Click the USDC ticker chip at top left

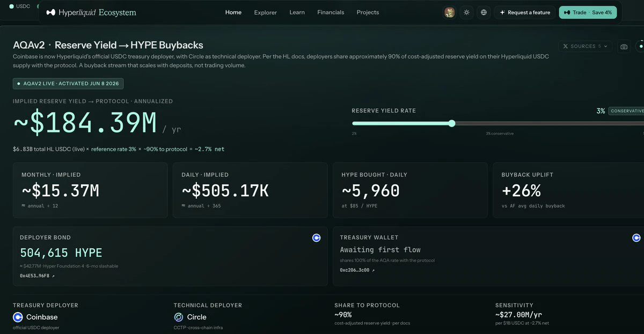(20, 6)
